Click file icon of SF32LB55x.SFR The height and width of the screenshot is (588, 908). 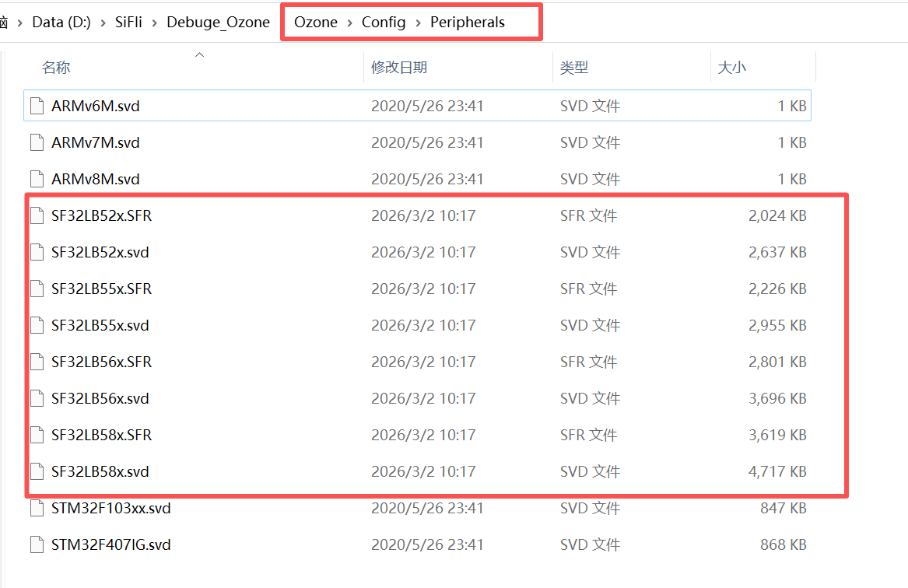[x=37, y=289]
